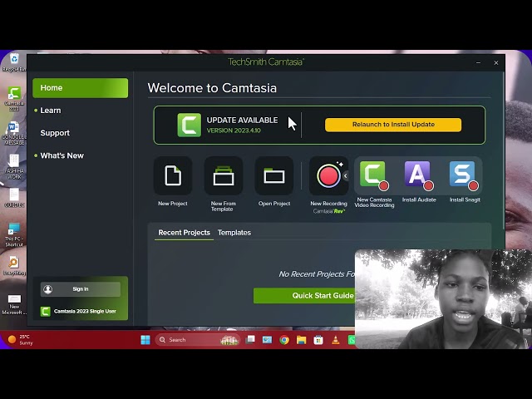Launch New Camtasia Video Recording
Image resolution: width=532 pixels, height=399 pixels.
pyautogui.click(x=374, y=174)
